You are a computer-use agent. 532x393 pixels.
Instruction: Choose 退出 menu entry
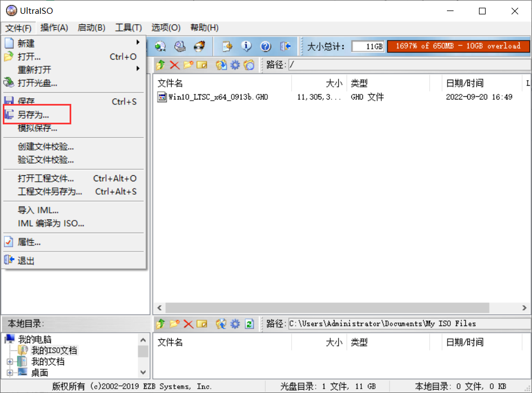coord(73,261)
